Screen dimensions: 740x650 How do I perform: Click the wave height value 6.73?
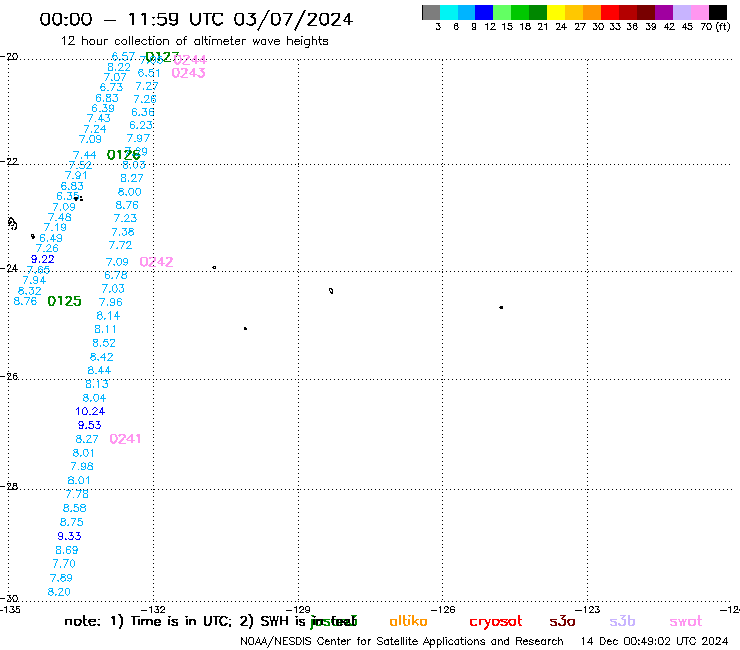(111, 87)
